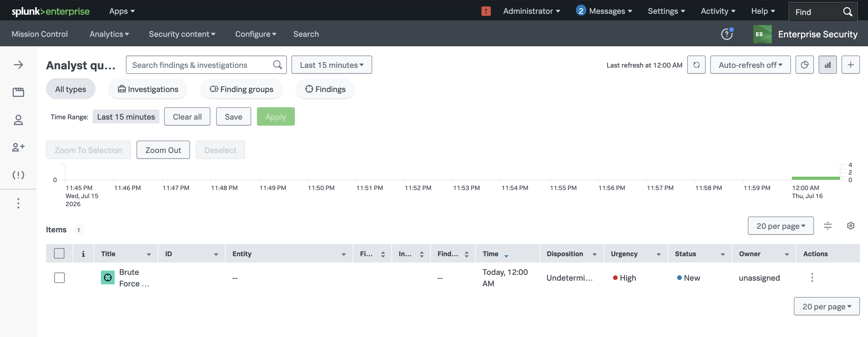Toggle the pie chart view button
The height and width of the screenshot is (337, 868).
click(804, 65)
